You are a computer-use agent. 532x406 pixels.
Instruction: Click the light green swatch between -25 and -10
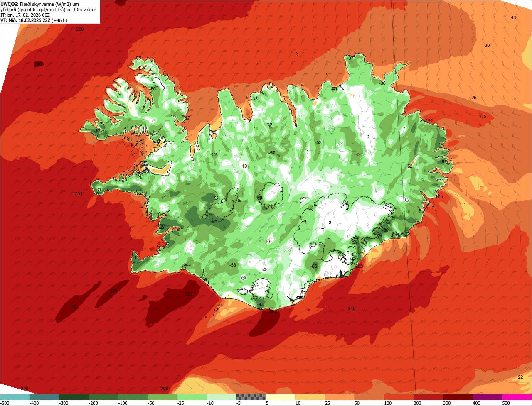pos(192,397)
